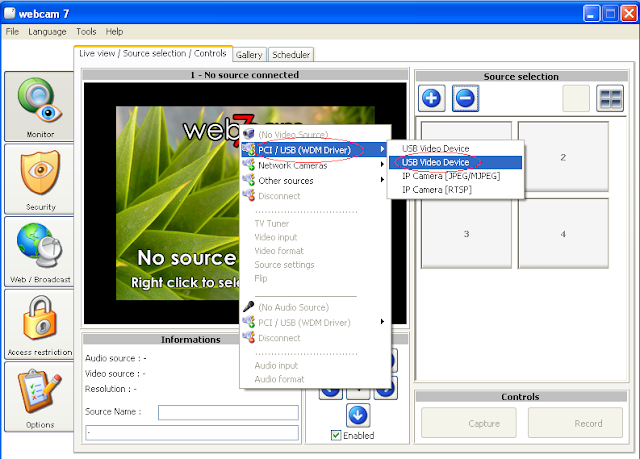640x459 pixels.
Task: Open the Language menu
Action: click(47, 31)
